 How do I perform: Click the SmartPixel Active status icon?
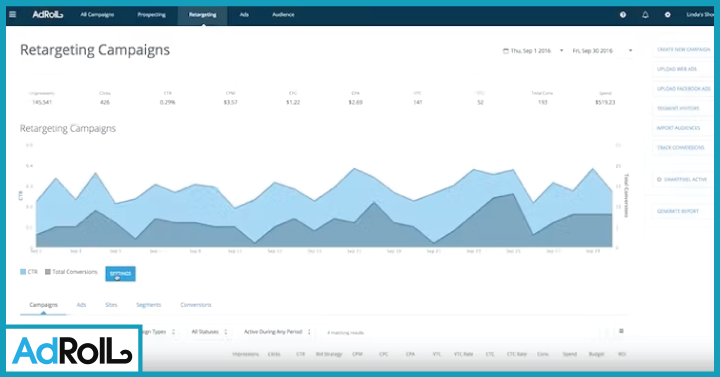click(659, 180)
